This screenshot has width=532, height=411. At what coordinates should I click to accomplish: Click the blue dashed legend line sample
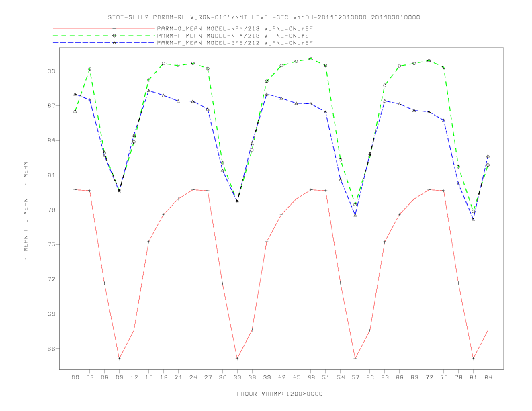(x=104, y=43)
